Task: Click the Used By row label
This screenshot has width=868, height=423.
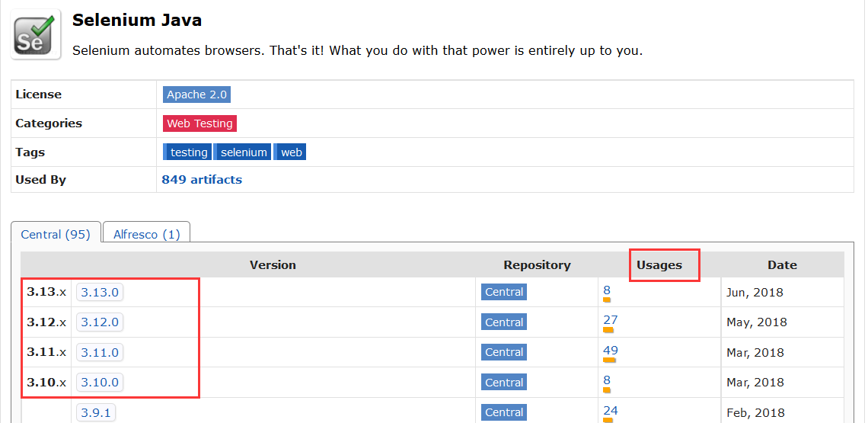Action: pos(40,180)
